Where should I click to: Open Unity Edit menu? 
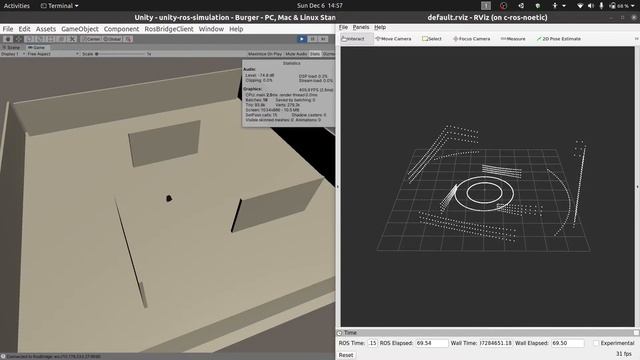pyautogui.click(x=24, y=29)
